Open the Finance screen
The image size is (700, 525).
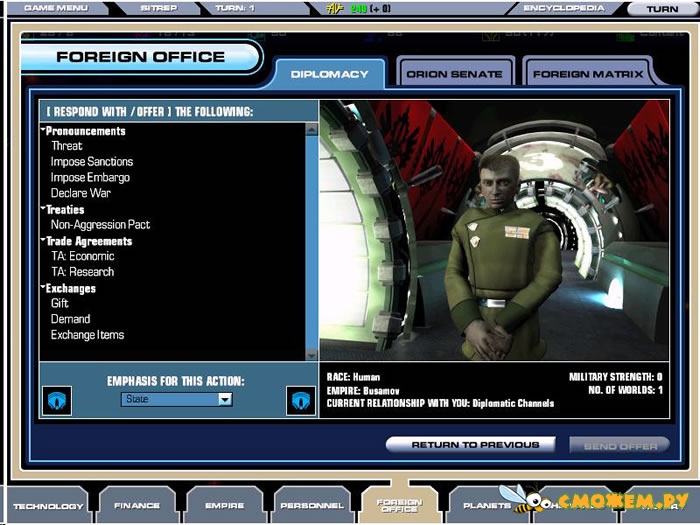[137, 505]
